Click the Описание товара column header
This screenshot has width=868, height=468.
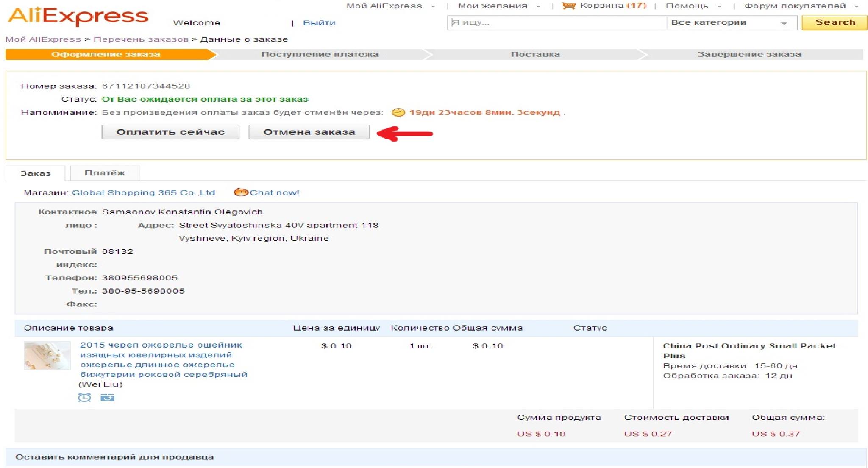(x=68, y=328)
